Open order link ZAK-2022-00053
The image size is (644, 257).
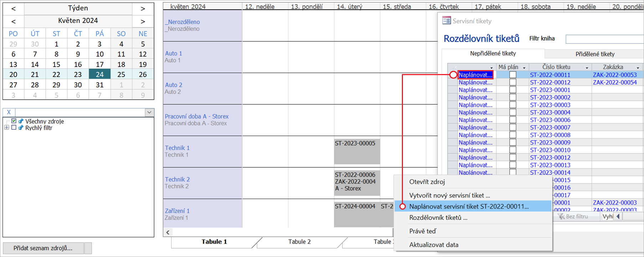click(615, 75)
